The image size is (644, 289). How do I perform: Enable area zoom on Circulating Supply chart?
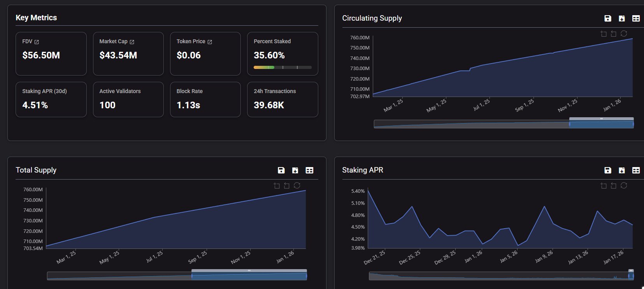pyautogui.click(x=604, y=34)
